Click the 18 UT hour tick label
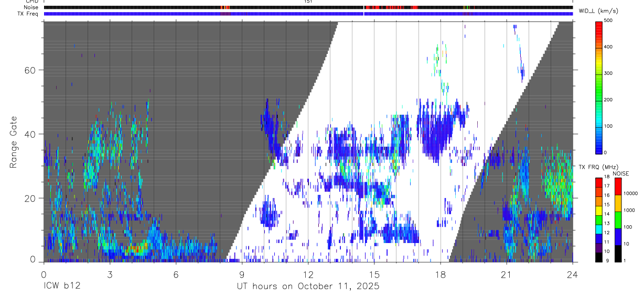Screen dimensions: 644x297 tap(440, 274)
